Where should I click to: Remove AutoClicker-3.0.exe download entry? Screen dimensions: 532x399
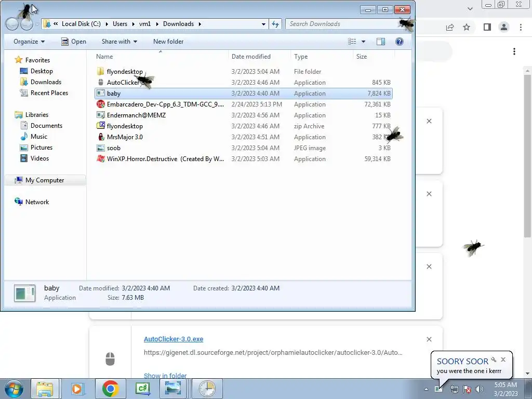[429, 339]
